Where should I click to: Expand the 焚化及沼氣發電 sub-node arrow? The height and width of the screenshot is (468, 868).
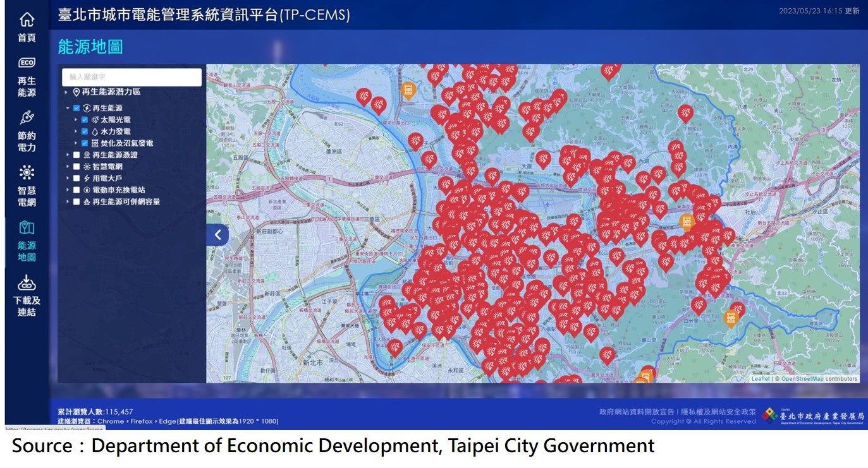[x=76, y=143]
